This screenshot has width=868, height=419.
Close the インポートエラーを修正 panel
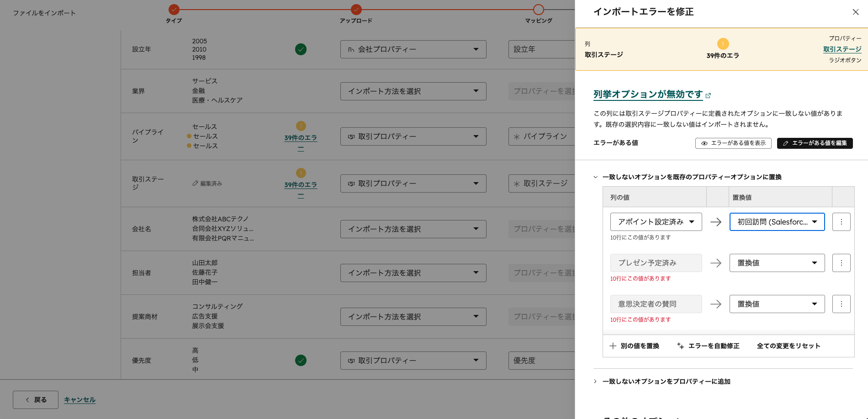pos(855,12)
